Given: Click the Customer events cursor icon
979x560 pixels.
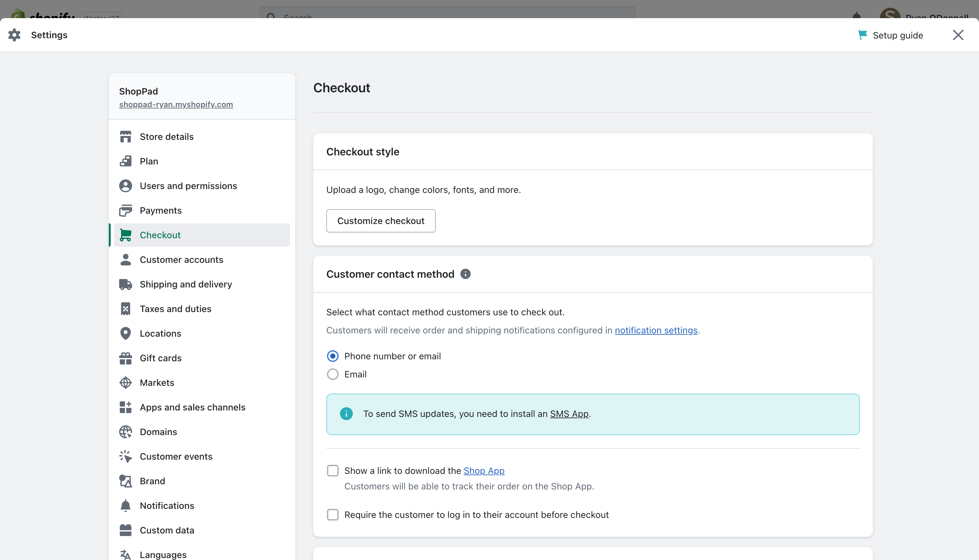Looking at the screenshot, I should point(125,457).
